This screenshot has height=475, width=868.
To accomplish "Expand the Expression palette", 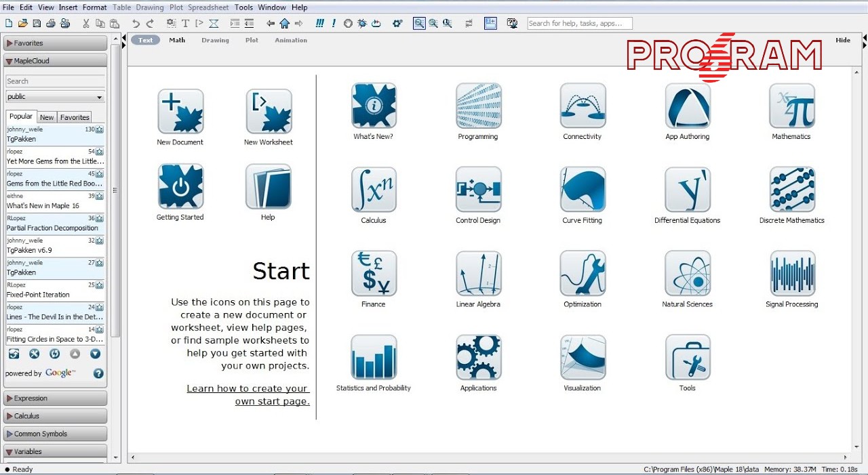I will coord(56,398).
